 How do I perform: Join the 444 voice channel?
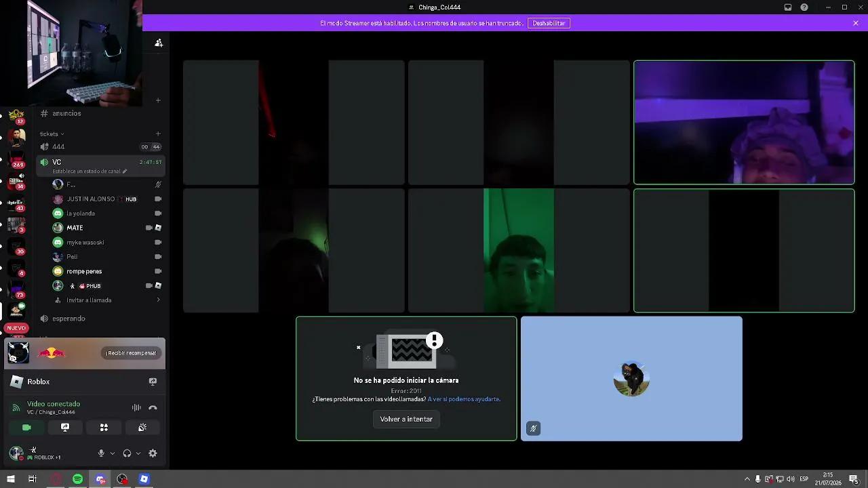pyautogui.click(x=101, y=146)
